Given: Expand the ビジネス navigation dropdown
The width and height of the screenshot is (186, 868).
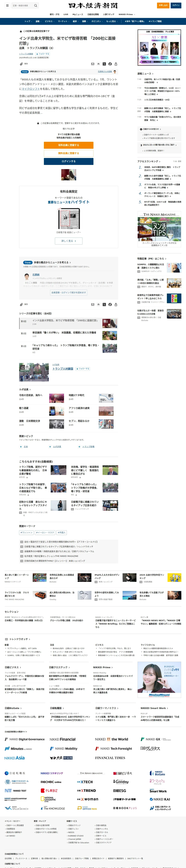Looking at the screenshot, I should pos(50,21).
